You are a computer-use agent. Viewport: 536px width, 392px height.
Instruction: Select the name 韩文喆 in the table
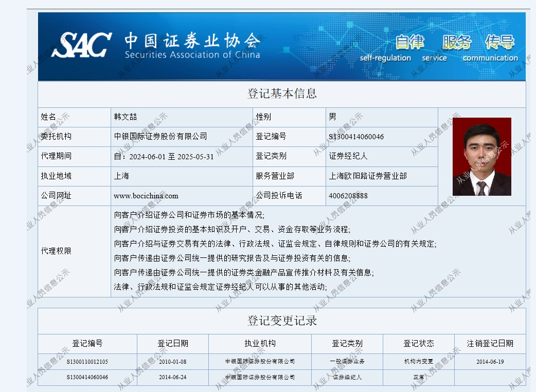(126, 117)
